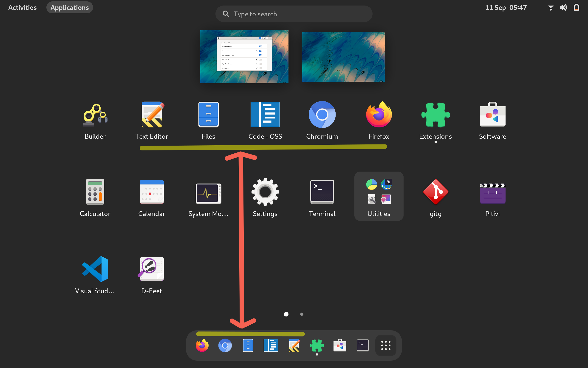Open the Applications menu in the top bar
Screen dimensions: 588x368
(70, 8)
